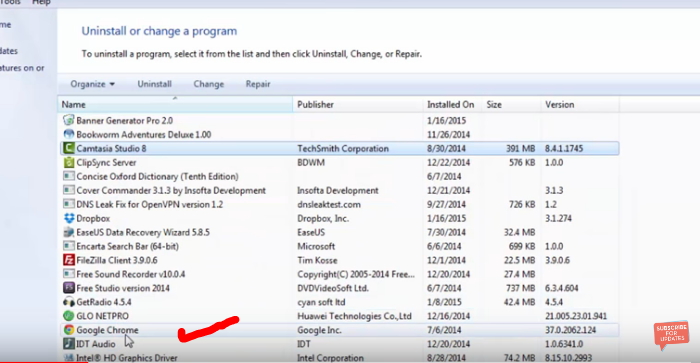Screen dimensions: 700x363
Task: Select the Camtasia Studio 8 row name
Action: coord(111,148)
